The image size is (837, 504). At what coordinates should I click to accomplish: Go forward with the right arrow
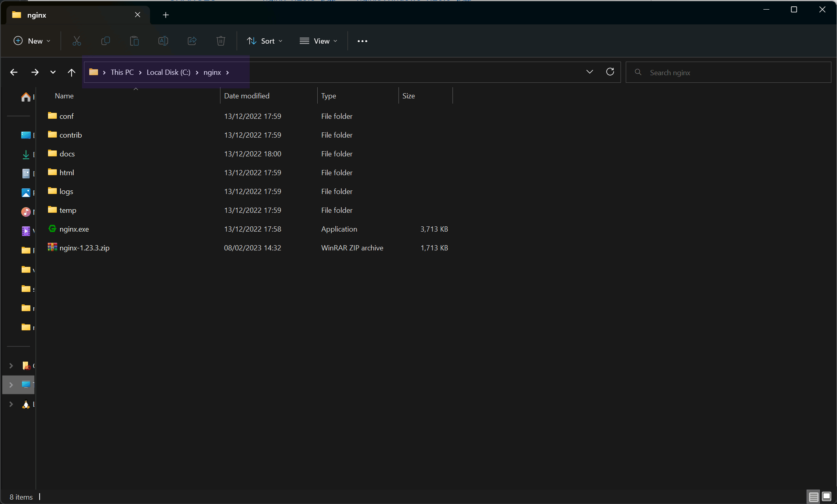pyautogui.click(x=35, y=72)
